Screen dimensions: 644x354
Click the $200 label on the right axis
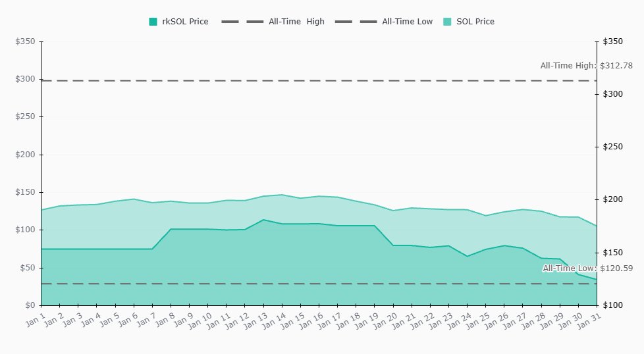pos(613,199)
